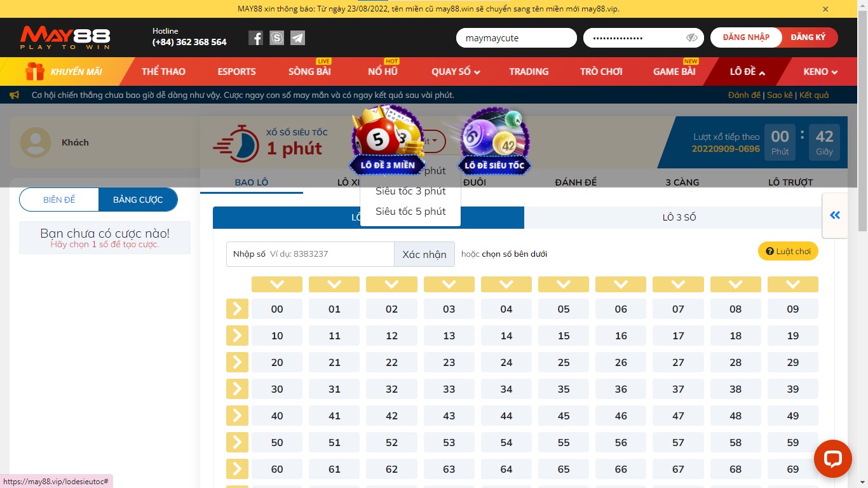Image resolution: width=868 pixels, height=488 pixels.
Task: Select whole column above number 00
Action: click(x=277, y=284)
